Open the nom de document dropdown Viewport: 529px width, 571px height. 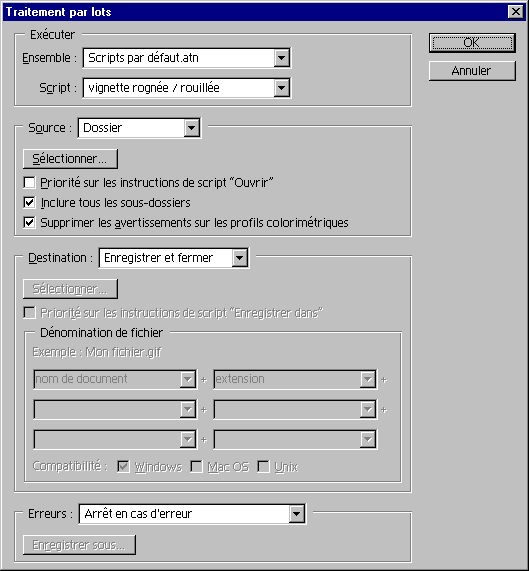tap(188, 379)
